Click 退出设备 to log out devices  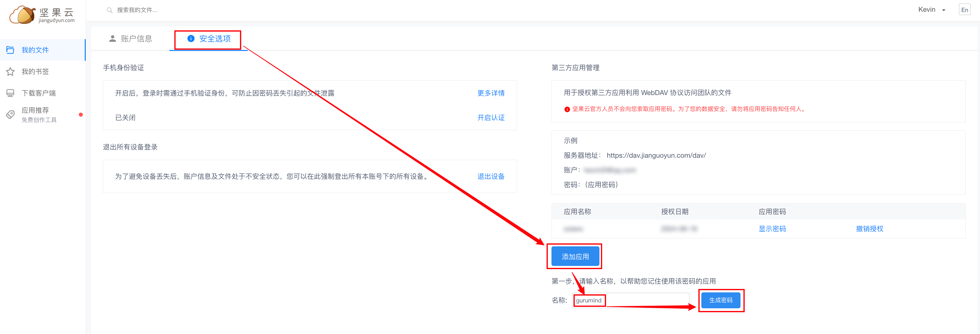coord(491,176)
